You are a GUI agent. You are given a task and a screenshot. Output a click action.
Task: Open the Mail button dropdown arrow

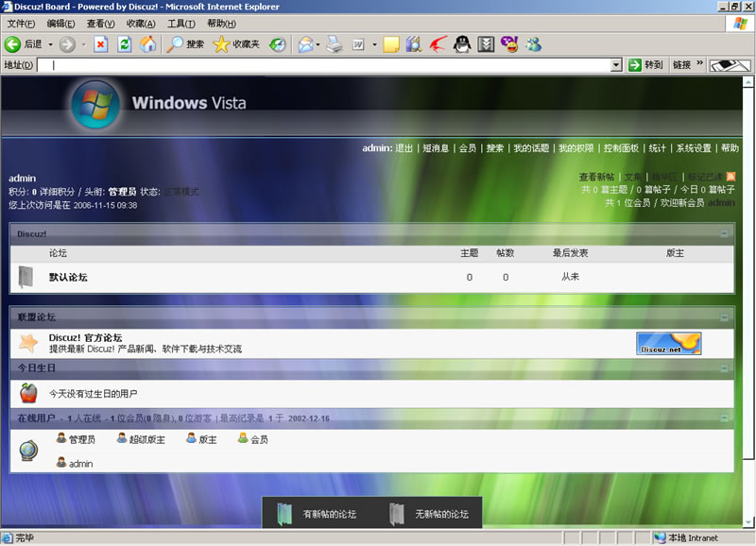pyautogui.click(x=318, y=44)
